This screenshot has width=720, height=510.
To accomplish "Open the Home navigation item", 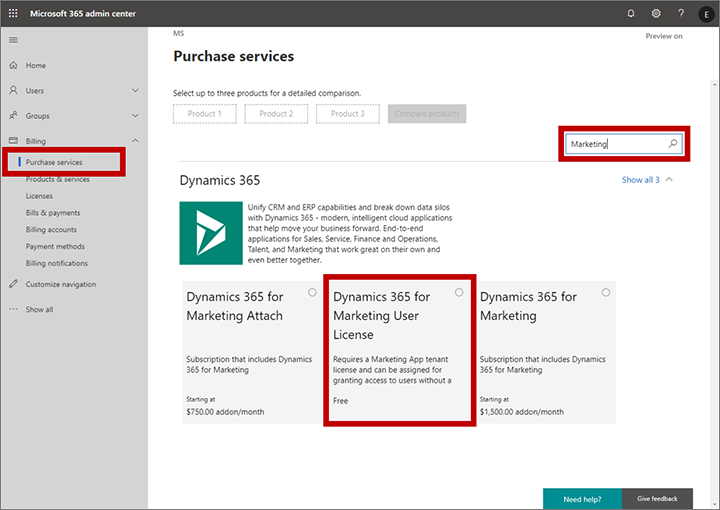I will tap(36, 65).
